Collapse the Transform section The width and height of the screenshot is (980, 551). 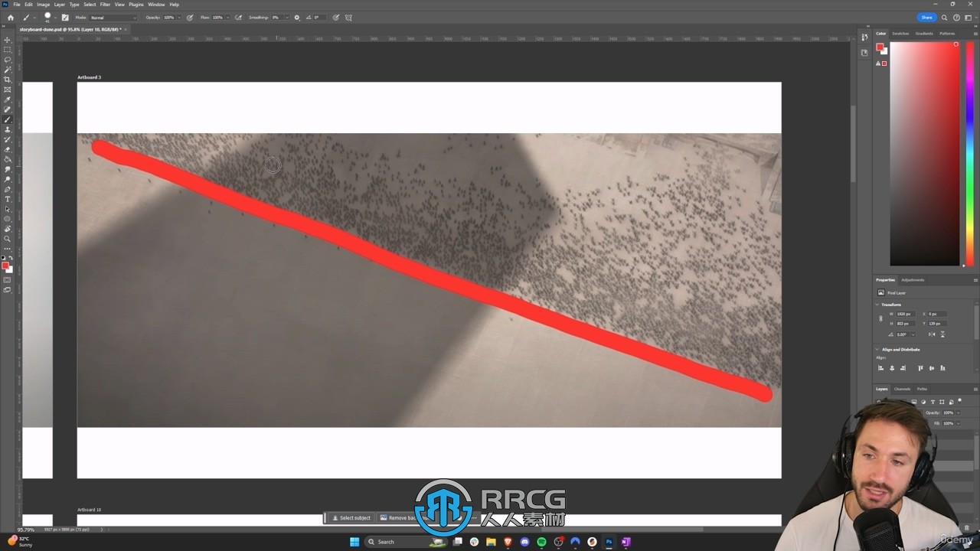pyautogui.click(x=878, y=305)
